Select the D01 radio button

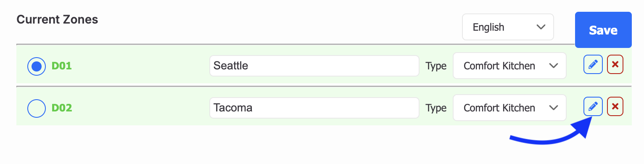(x=37, y=66)
